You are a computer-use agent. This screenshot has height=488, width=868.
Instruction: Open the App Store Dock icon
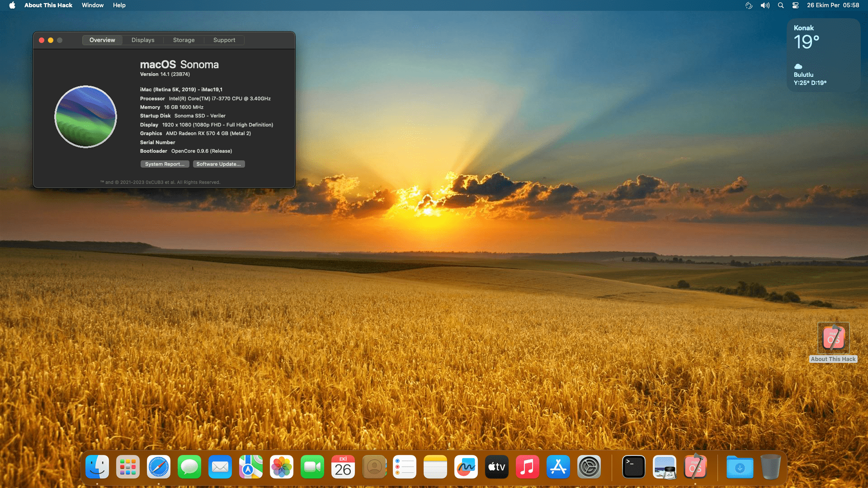pyautogui.click(x=558, y=467)
